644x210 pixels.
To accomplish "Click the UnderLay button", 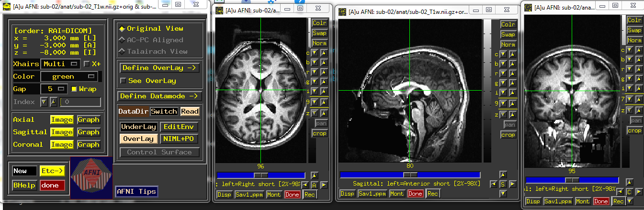I will pyautogui.click(x=138, y=127).
